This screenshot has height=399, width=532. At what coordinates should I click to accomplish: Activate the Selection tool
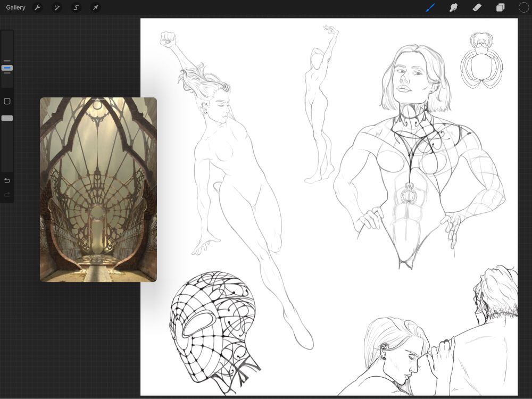coord(76,7)
